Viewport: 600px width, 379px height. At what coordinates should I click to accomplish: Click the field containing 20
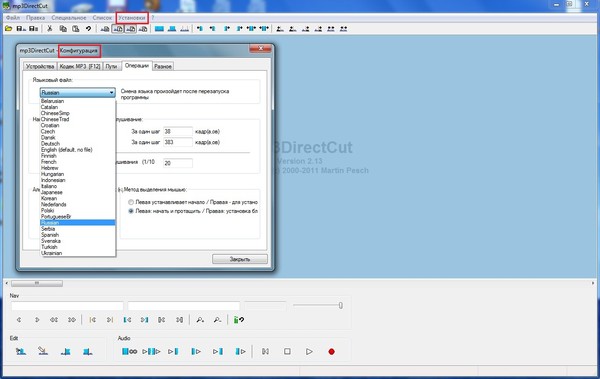178,163
